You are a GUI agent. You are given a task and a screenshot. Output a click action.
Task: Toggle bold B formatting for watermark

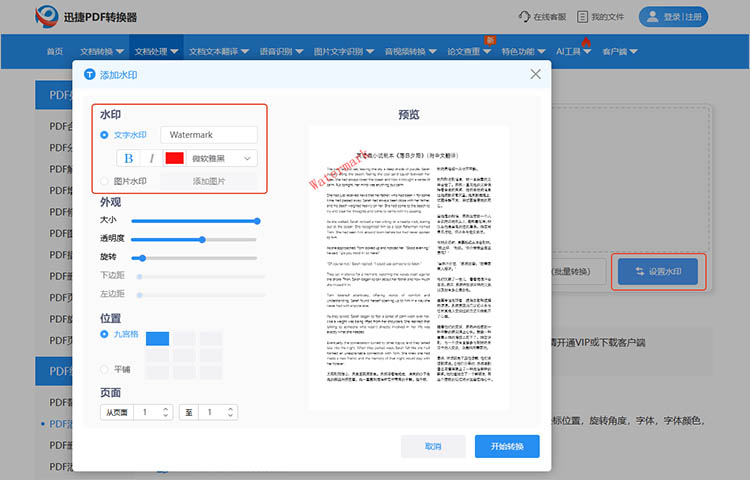128,158
